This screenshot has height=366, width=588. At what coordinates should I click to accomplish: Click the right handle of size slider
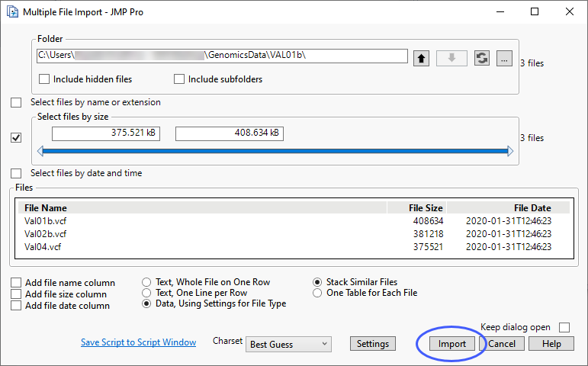click(x=509, y=152)
